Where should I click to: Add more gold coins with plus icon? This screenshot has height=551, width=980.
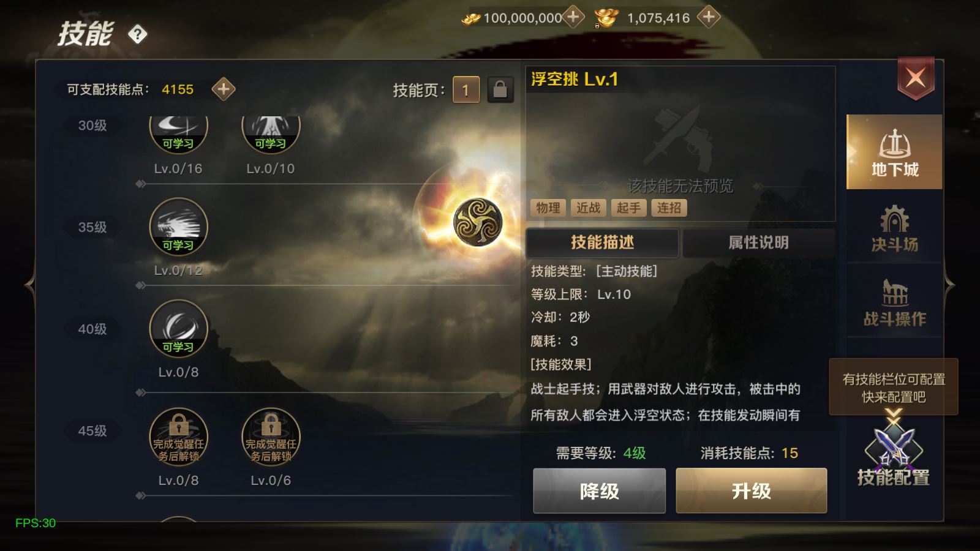coord(573,17)
